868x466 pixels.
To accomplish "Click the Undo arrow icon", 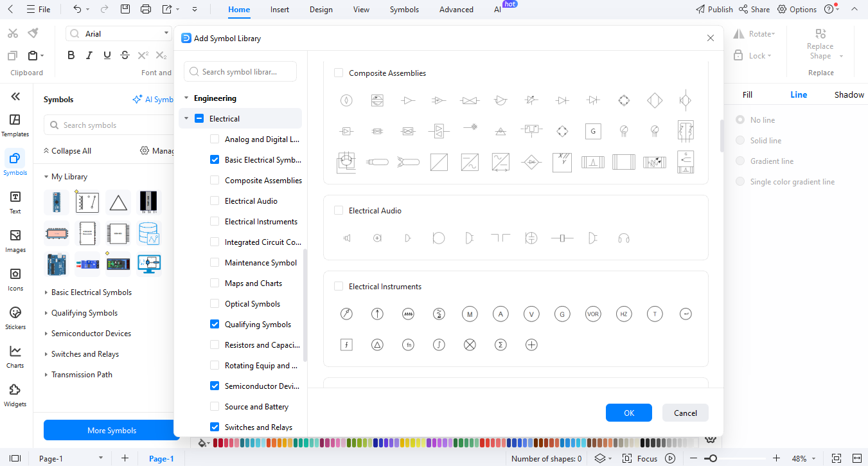I will pyautogui.click(x=78, y=9).
